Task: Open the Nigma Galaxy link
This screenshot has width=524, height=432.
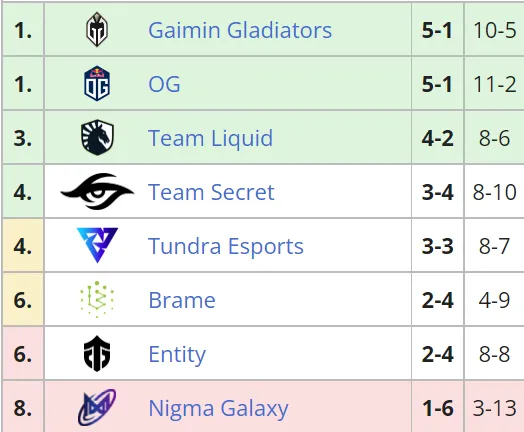Action: tap(219, 409)
